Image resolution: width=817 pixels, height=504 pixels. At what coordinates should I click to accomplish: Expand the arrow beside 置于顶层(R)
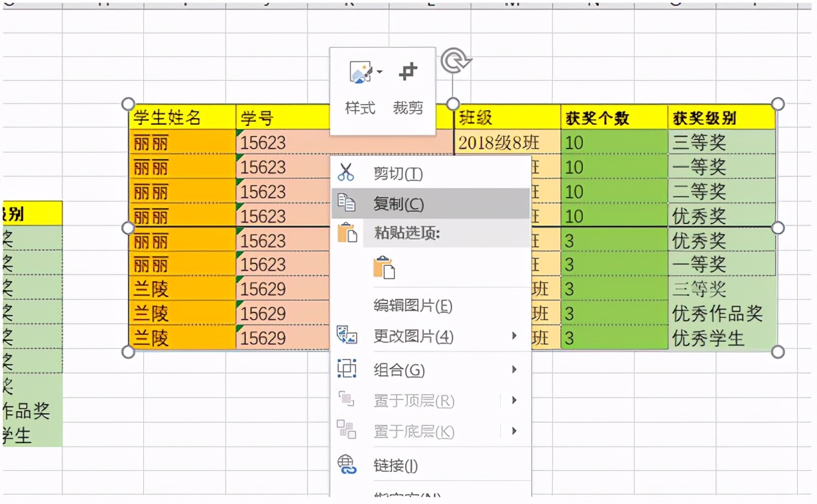coord(514,401)
